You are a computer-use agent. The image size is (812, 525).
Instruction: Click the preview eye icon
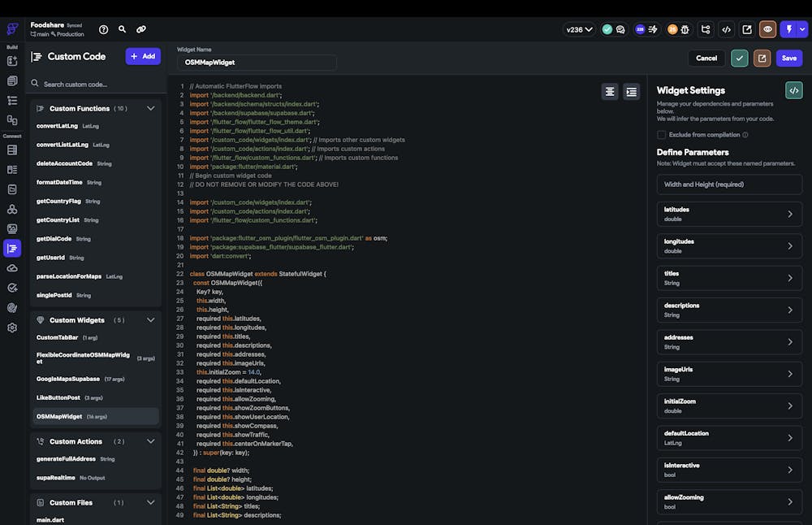pyautogui.click(x=767, y=29)
